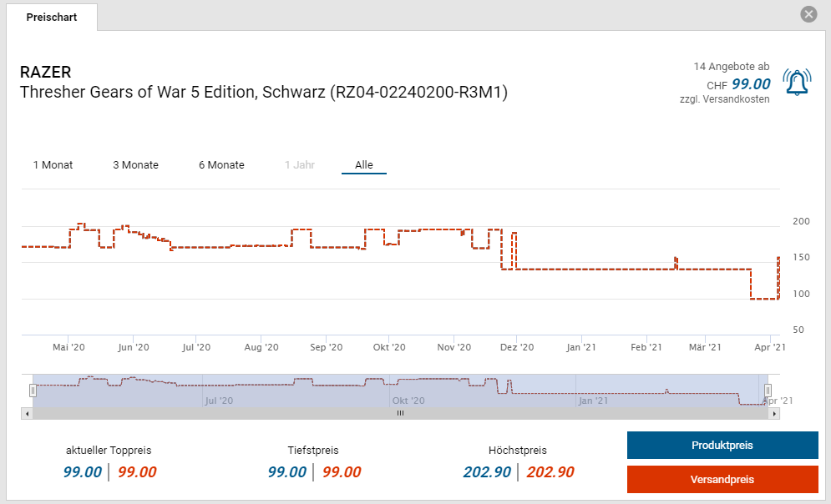Viewport: 831px width, 504px height.
Task: Toggle the Versandpreis series button
Action: [722, 480]
